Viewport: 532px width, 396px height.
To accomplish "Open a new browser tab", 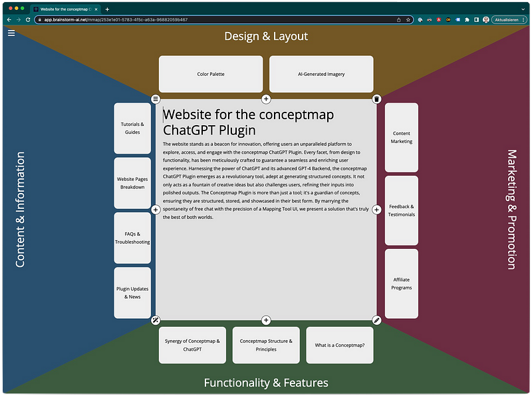I will click(x=107, y=9).
